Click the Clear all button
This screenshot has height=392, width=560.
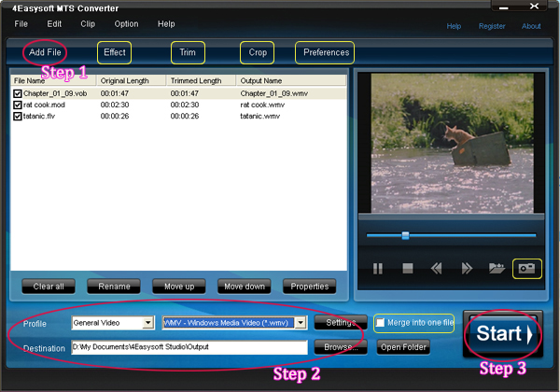(x=49, y=287)
